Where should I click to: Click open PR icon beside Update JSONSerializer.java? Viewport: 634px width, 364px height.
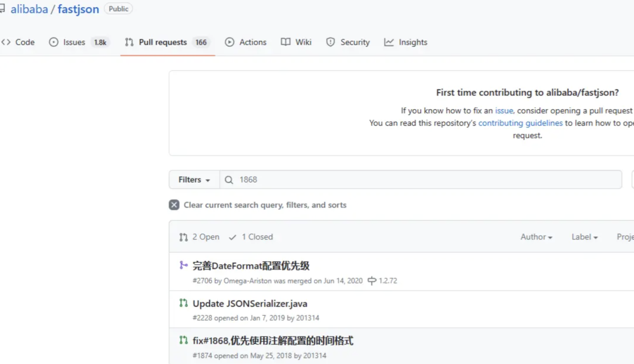pyautogui.click(x=184, y=304)
